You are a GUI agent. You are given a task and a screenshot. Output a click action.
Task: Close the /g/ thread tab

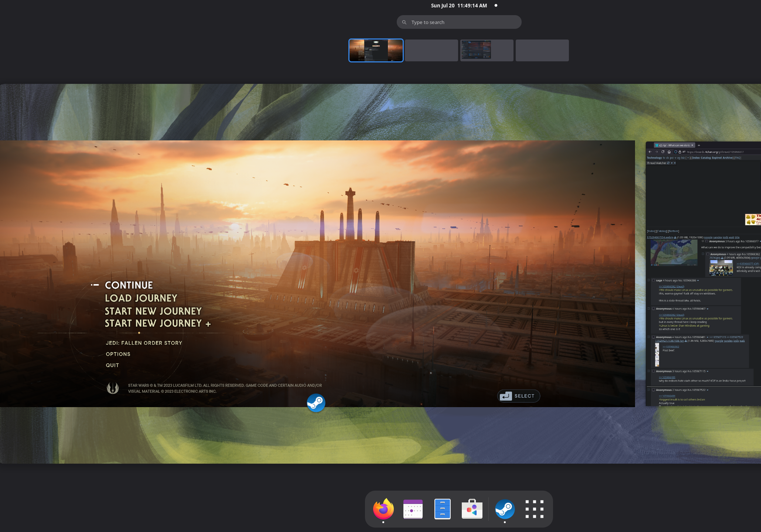click(x=692, y=145)
